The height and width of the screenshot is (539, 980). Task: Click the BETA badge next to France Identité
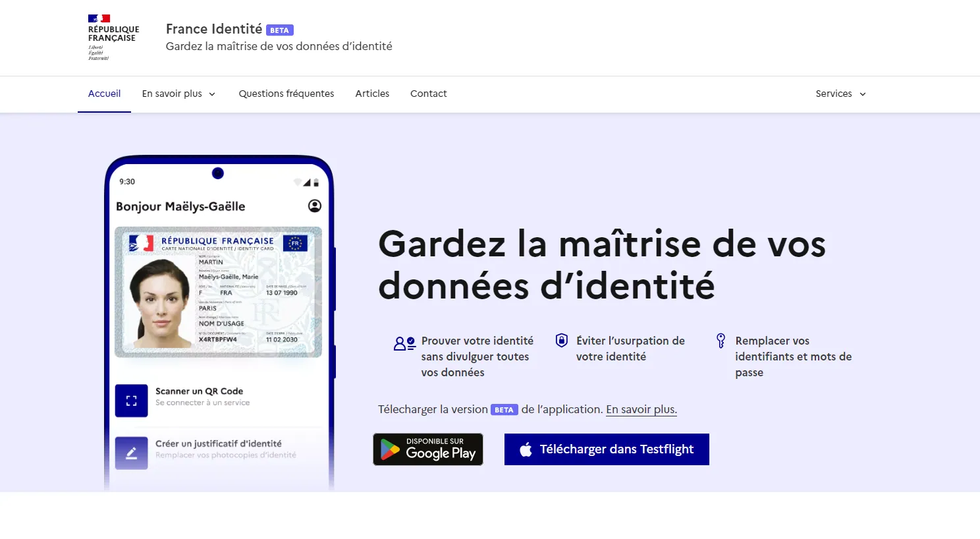click(280, 30)
